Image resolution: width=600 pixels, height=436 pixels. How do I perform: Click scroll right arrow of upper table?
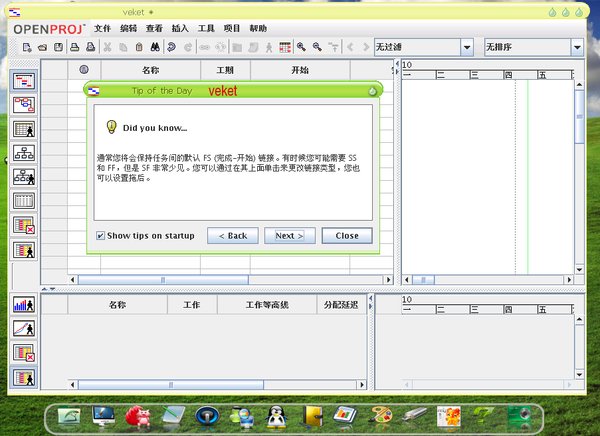[x=388, y=280]
